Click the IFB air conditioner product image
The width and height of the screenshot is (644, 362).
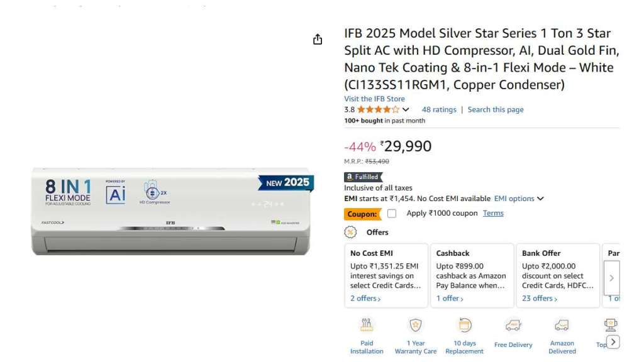172,211
